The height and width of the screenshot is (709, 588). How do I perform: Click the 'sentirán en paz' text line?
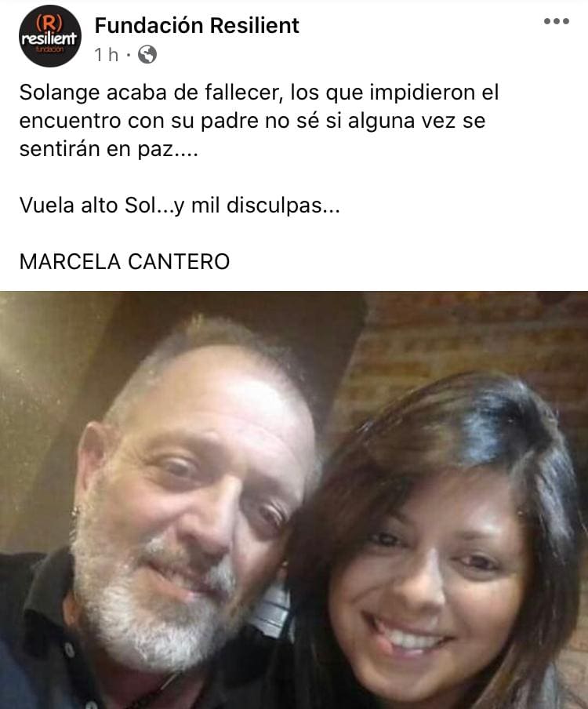(x=109, y=149)
